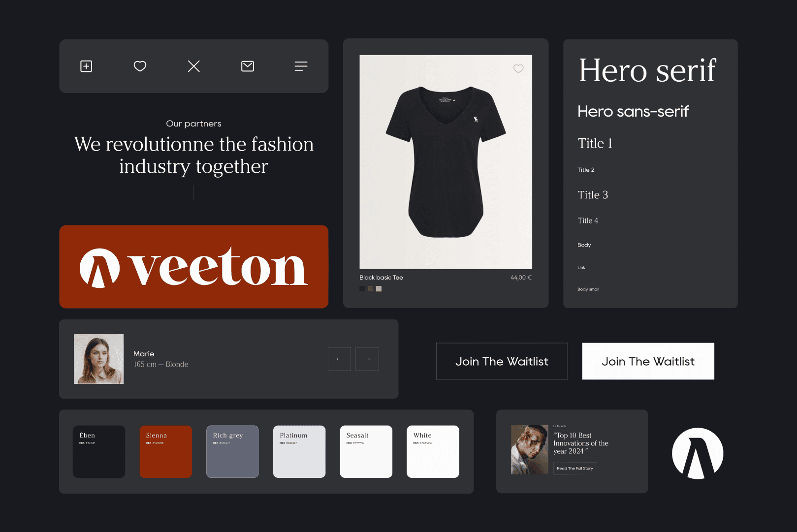The image size is (797, 532).
Task: Click the black tee product image
Action: pyautogui.click(x=446, y=162)
